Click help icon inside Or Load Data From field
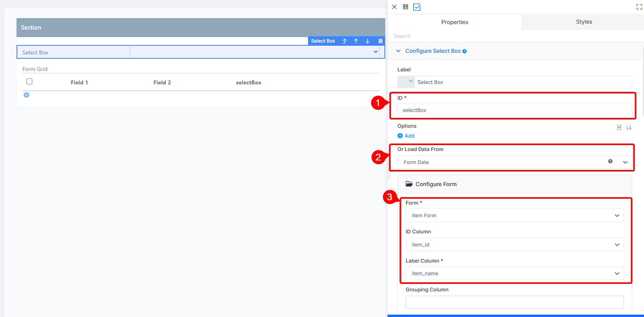Viewport: 644px width, 317px height. click(x=610, y=161)
